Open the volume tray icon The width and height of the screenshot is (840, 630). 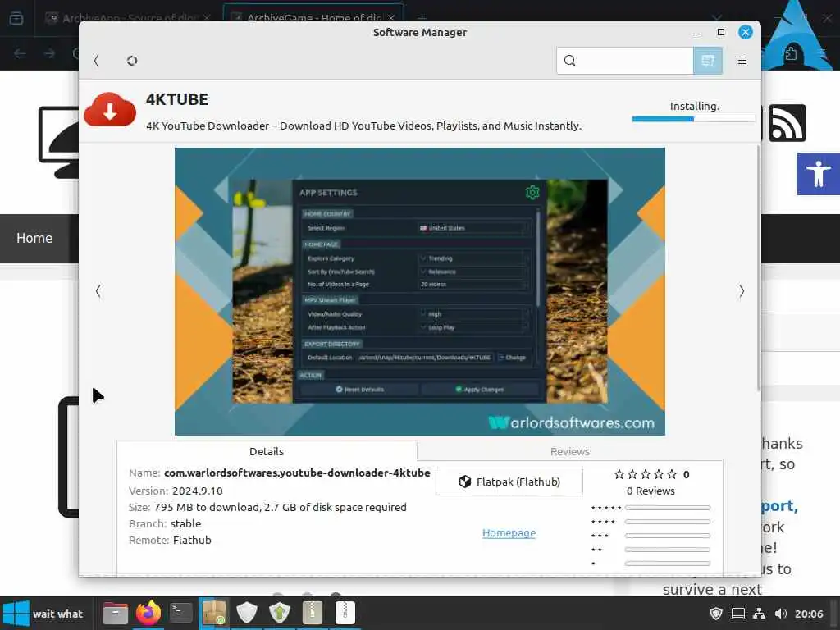(x=781, y=614)
